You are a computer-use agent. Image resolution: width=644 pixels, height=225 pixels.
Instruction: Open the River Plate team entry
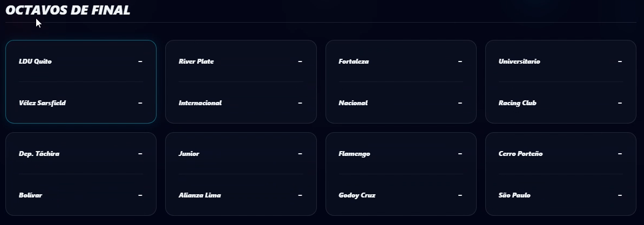click(x=196, y=62)
